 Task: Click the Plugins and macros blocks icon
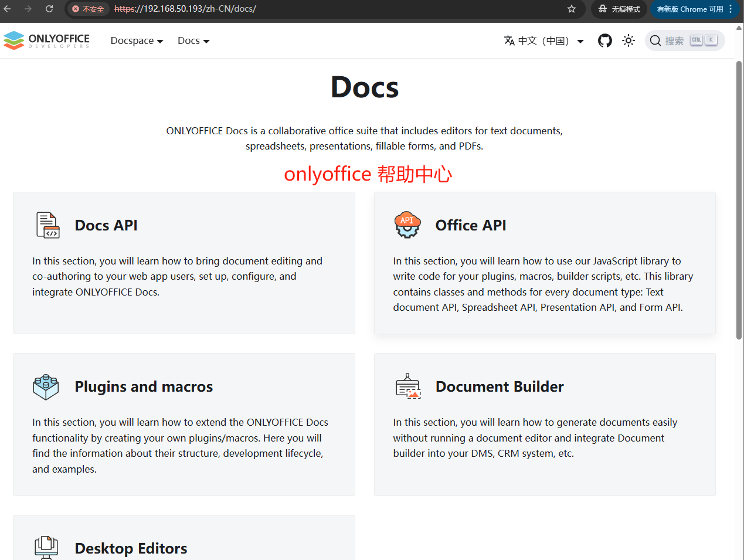pyautogui.click(x=46, y=387)
